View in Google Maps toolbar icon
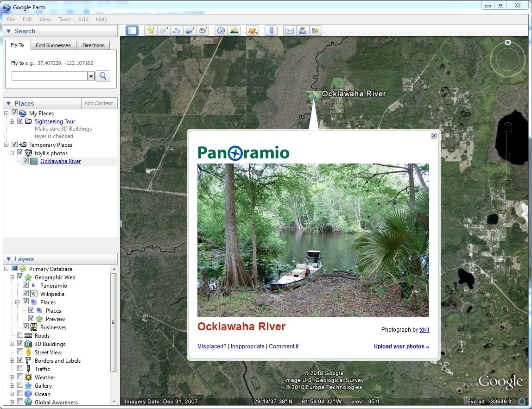The image size is (532, 409). [x=316, y=31]
